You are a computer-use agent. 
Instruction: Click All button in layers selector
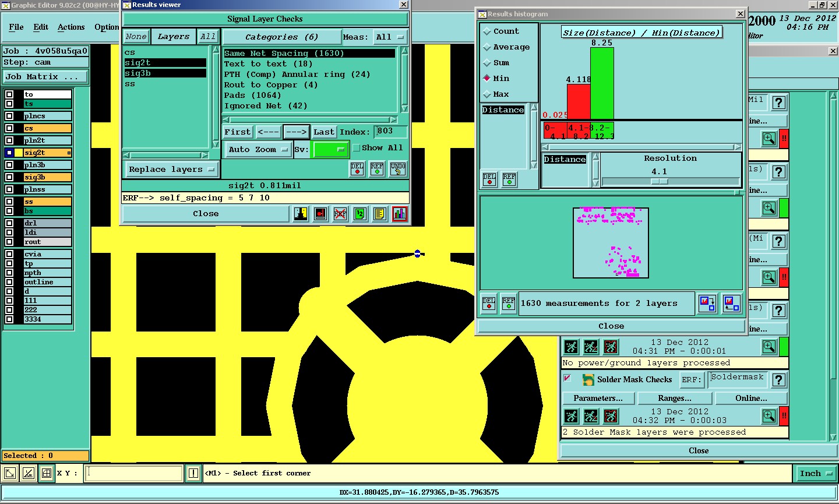208,37
